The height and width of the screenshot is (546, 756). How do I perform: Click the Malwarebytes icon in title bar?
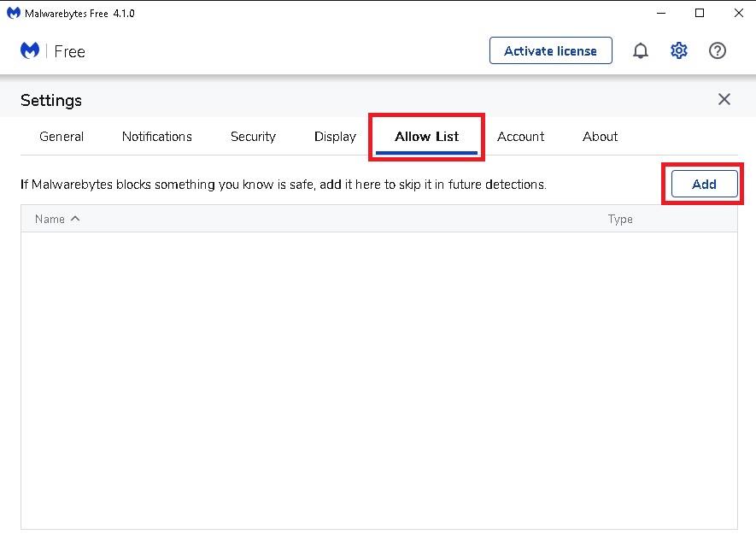pos(14,13)
